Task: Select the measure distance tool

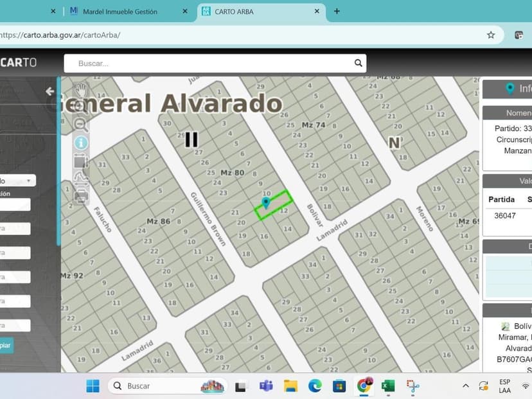Action: [x=81, y=180]
